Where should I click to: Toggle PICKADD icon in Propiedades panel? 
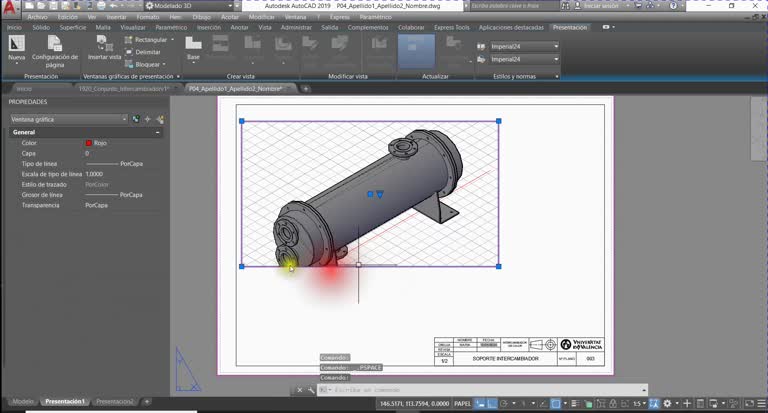pyautogui.click(x=136, y=119)
